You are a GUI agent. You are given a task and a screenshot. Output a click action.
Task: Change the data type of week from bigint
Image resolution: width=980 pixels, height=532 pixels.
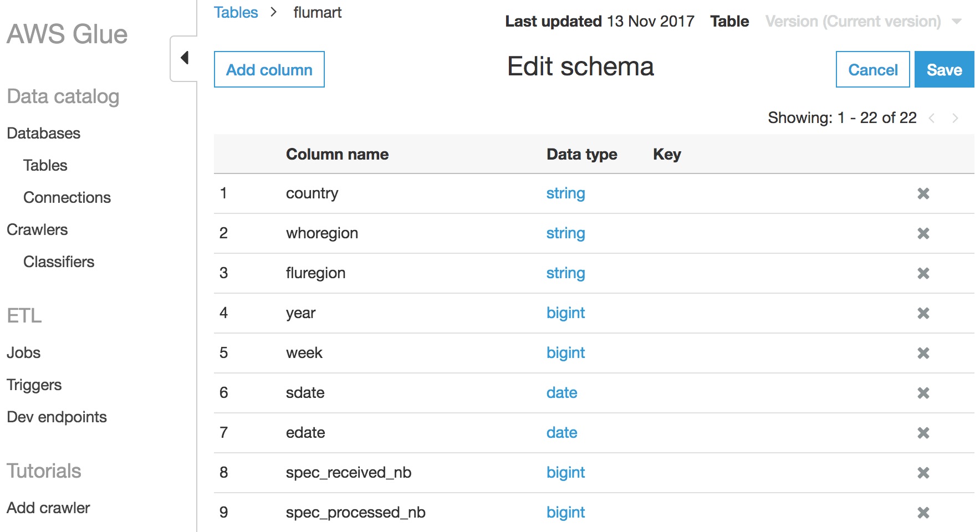tap(565, 353)
